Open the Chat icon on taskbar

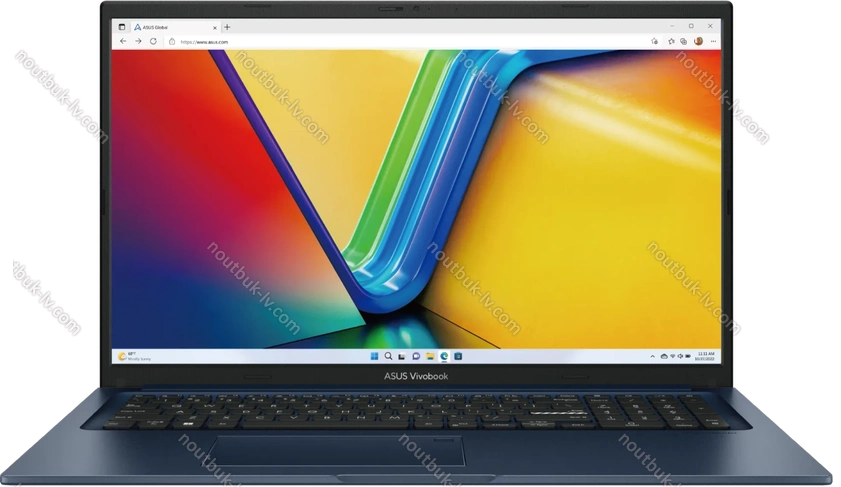[415, 355]
